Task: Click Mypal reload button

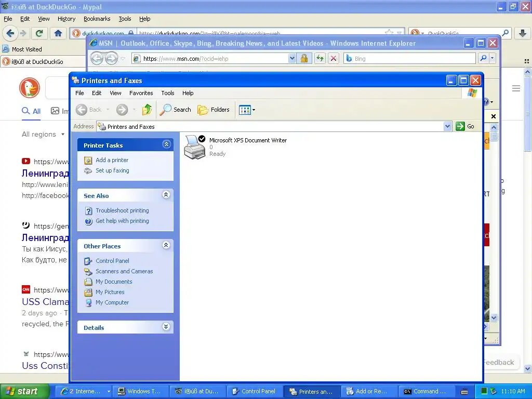Action: tap(39, 33)
